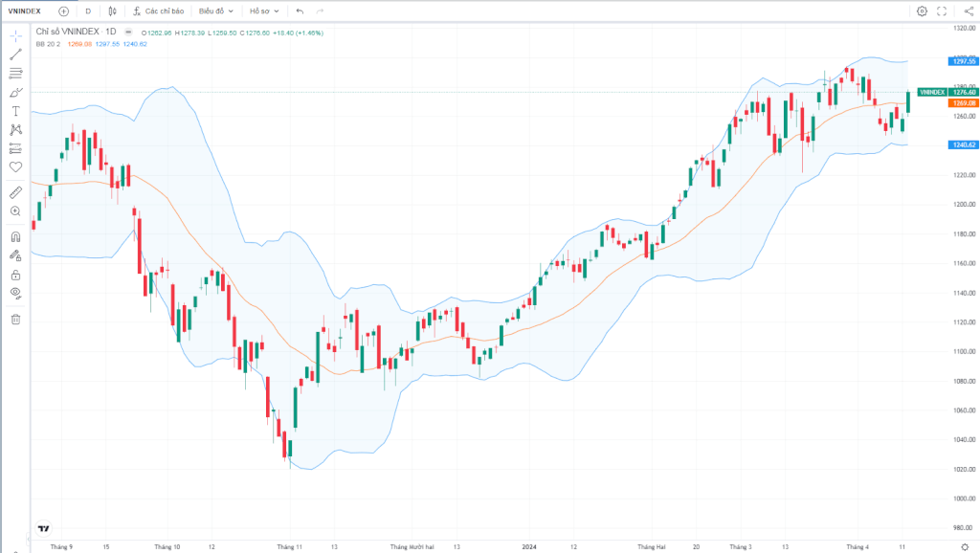Select the crosshair cursor tool
Viewport: 980px width, 553px height.
[x=15, y=35]
